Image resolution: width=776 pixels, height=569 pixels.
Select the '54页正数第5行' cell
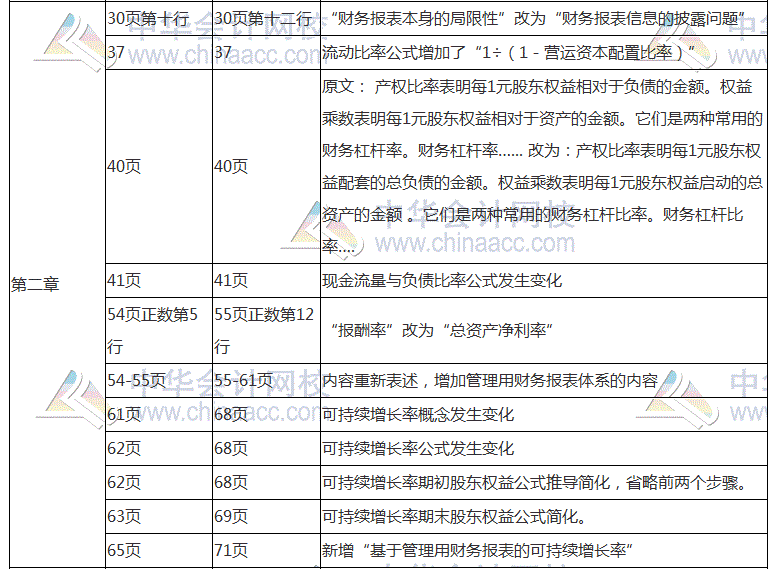(153, 330)
